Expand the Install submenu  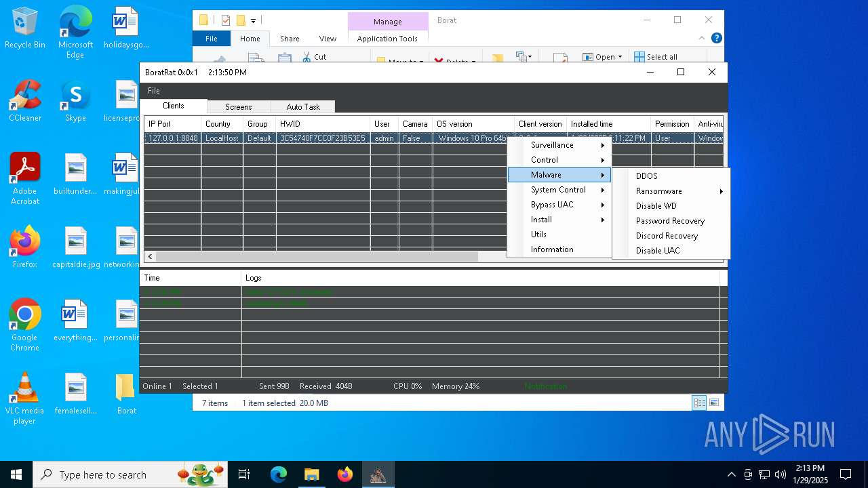(560, 220)
